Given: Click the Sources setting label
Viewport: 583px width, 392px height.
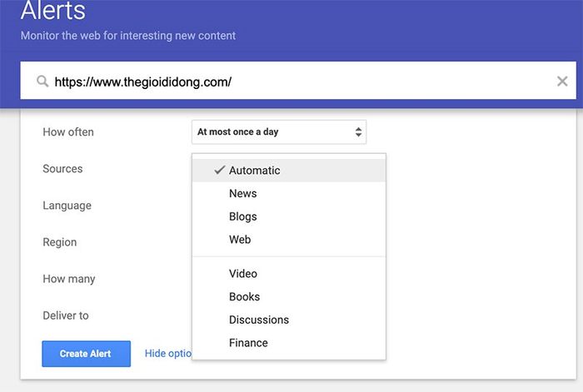Looking at the screenshot, I should click(x=62, y=169).
